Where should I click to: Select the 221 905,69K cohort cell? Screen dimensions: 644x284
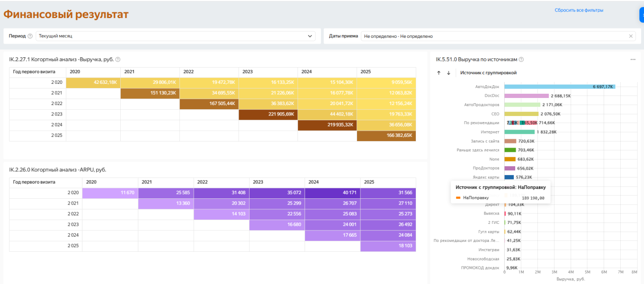268,114
